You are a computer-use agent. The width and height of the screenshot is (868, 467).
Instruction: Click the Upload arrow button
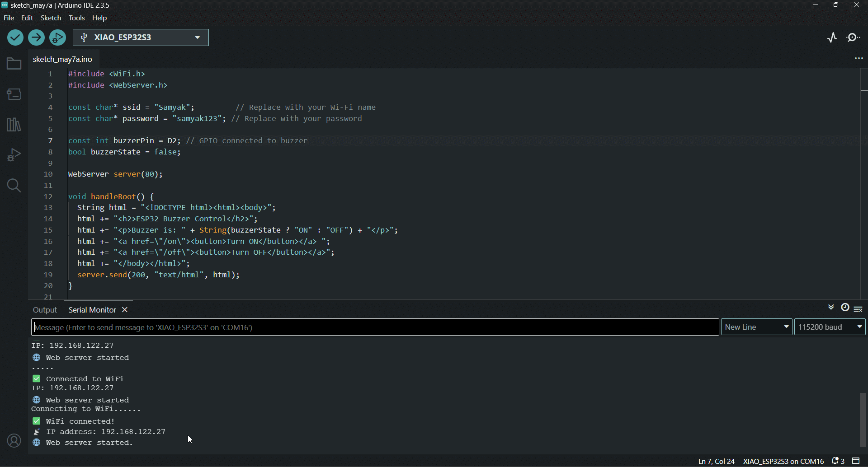(37, 37)
